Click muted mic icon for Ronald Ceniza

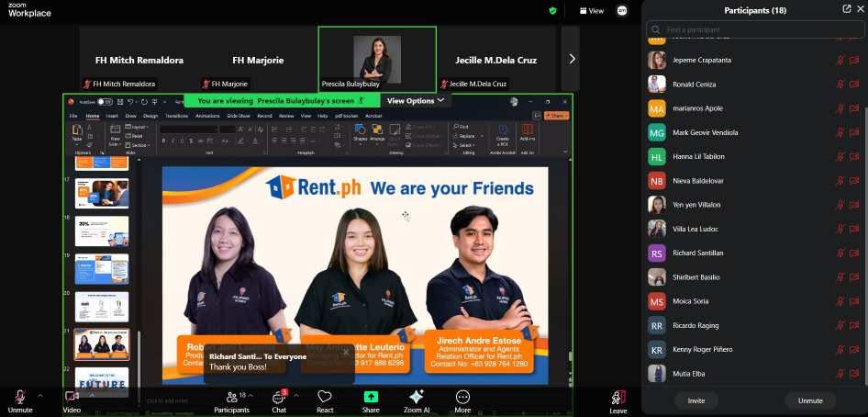pyautogui.click(x=840, y=85)
